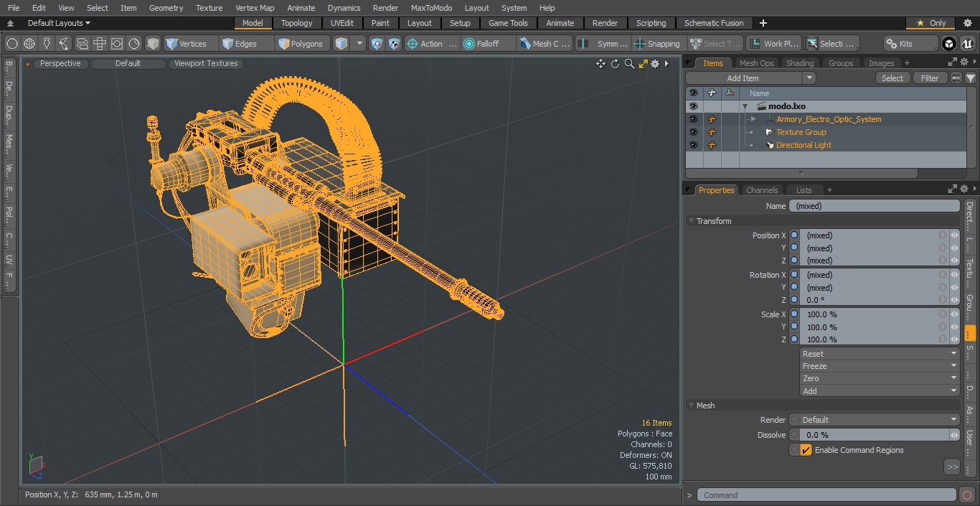Expand the Armory_Electro_Optic_System tree item

(753, 119)
